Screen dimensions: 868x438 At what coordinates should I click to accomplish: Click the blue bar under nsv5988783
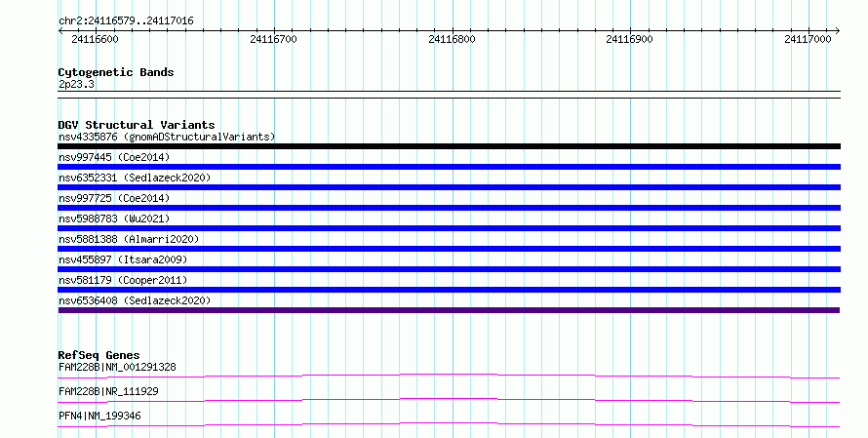point(449,228)
